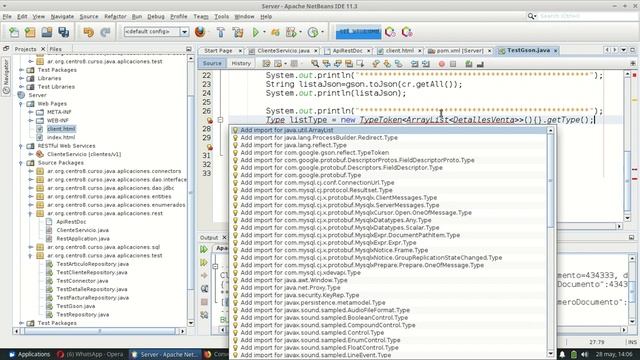Open the Profile Project dropdown arrow
This screenshot has width=640, height=360.
click(322, 32)
